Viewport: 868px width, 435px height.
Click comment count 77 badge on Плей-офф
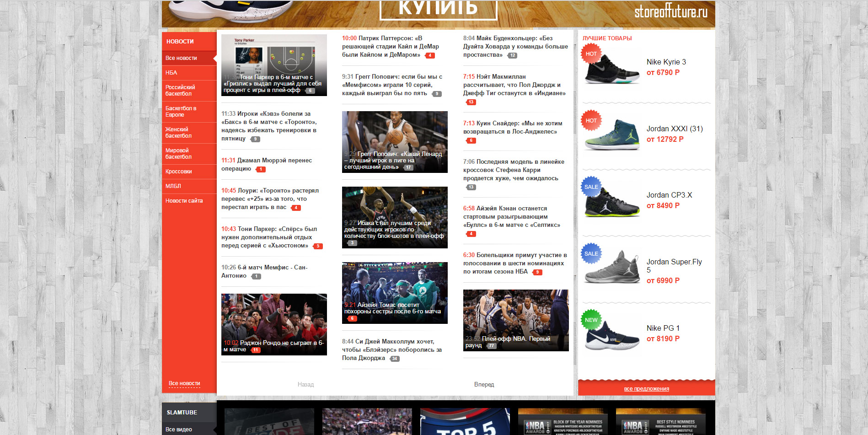[x=491, y=346]
